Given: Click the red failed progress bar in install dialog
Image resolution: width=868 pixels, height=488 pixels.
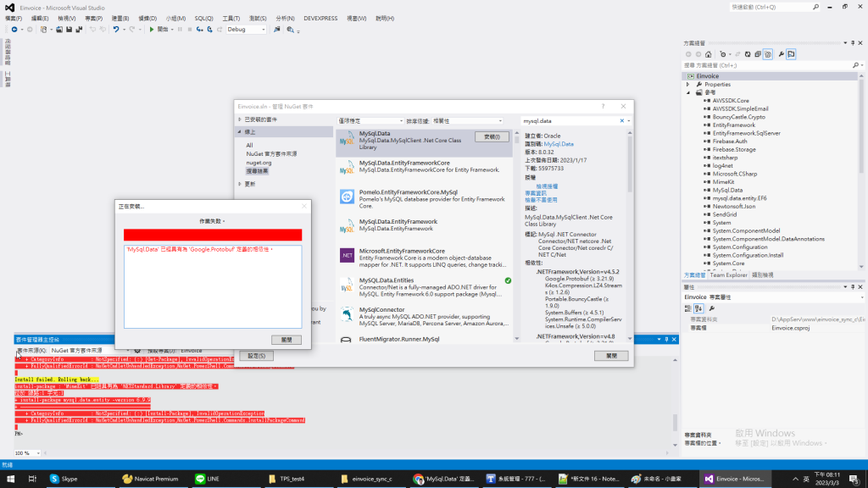Looking at the screenshot, I should coord(213,235).
